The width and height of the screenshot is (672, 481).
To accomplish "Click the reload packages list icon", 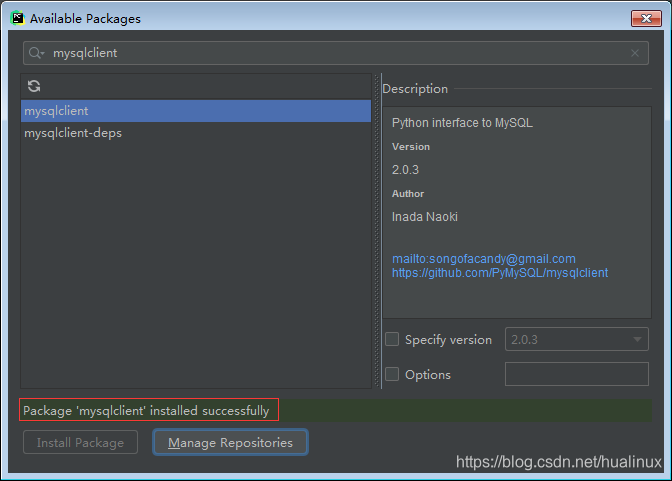I will coord(34,86).
